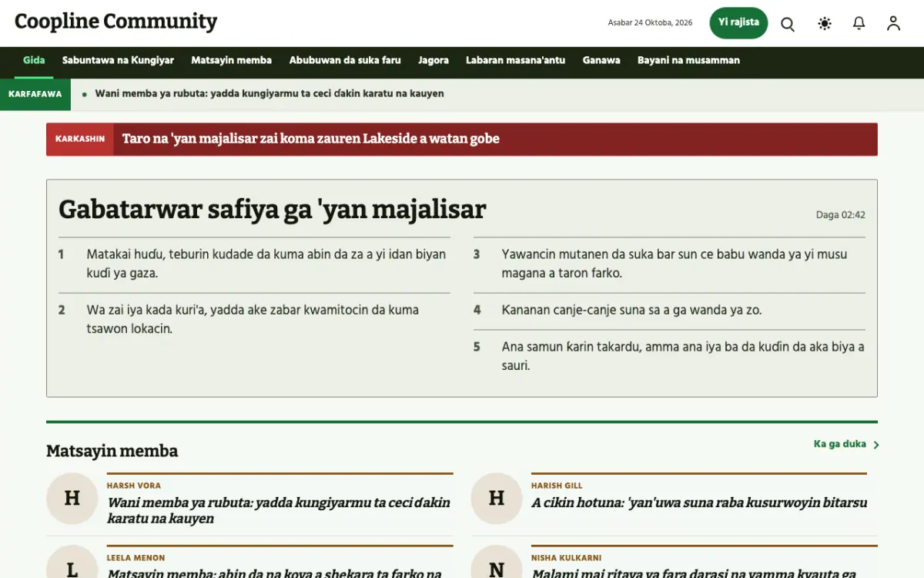Select briefing item 2 Wa zai iya kada kuri'a
Viewport: 924px width, 578px height.
click(x=254, y=319)
